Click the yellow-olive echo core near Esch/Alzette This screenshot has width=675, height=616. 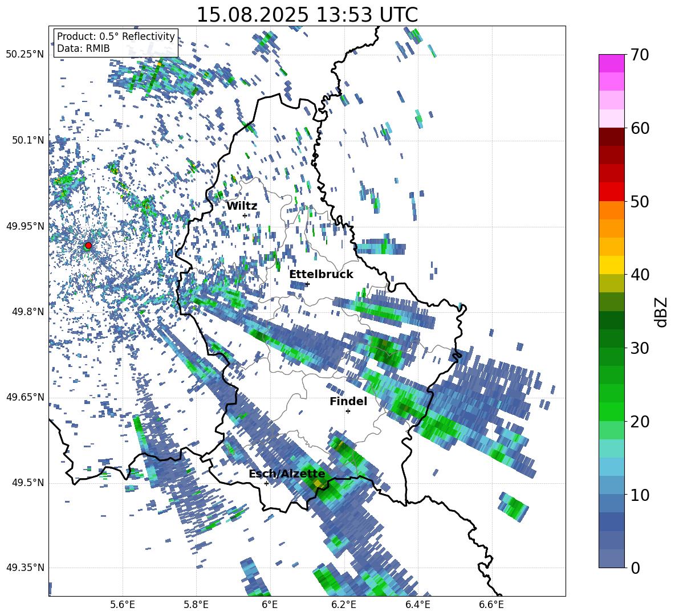(318, 484)
